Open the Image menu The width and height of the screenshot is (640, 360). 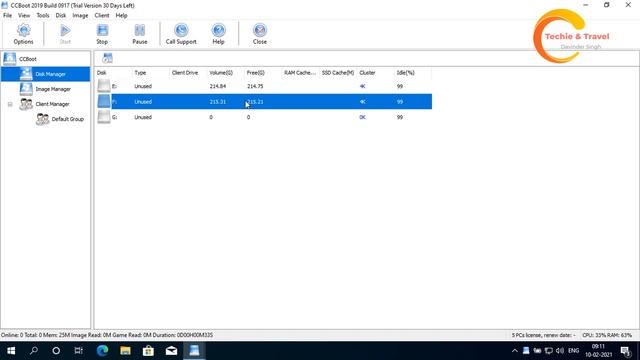(80, 16)
